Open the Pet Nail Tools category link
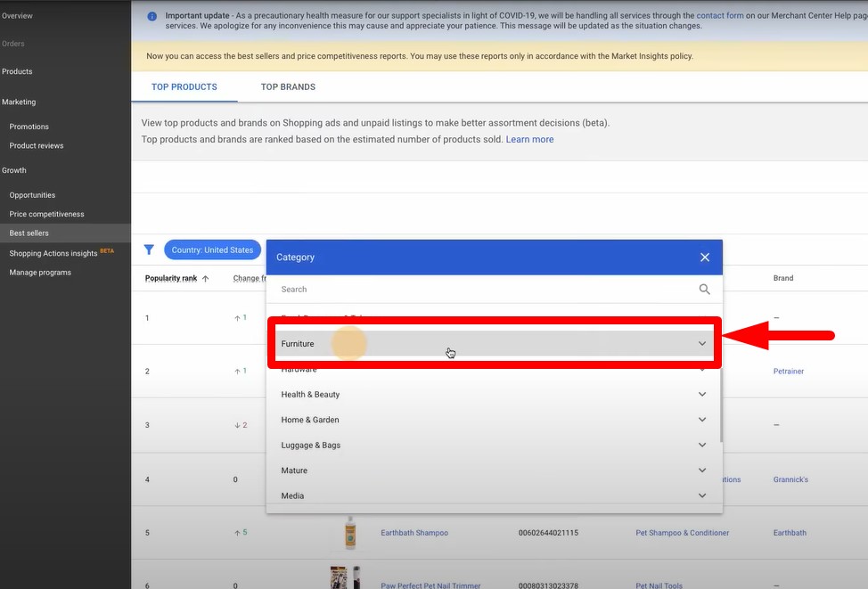 coord(659,585)
